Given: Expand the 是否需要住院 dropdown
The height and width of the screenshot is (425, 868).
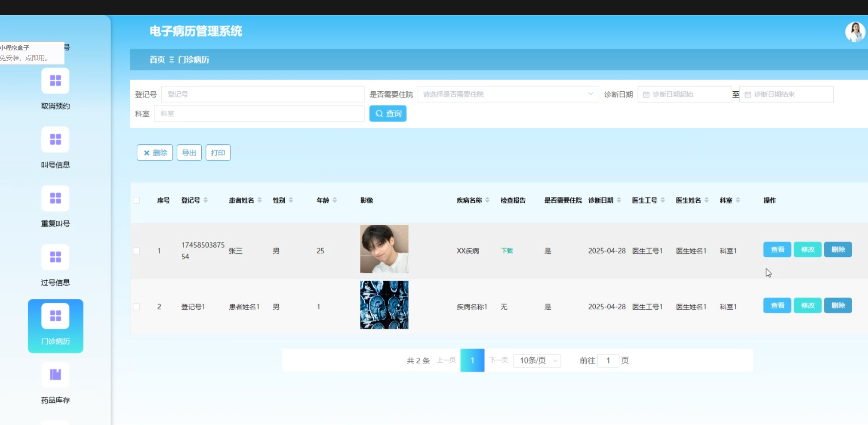Looking at the screenshot, I should point(508,94).
